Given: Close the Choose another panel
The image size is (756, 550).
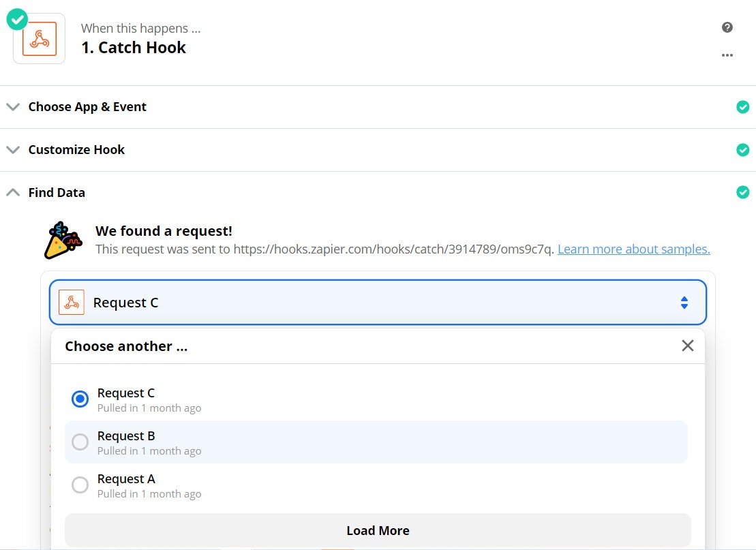Looking at the screenshot, I should (688, 346).
